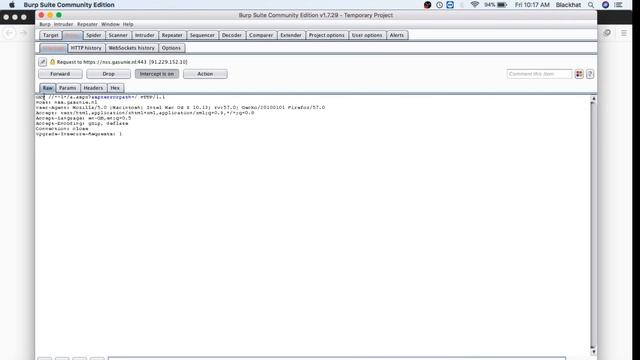Open the proxy Options sub-tab
The width and height of the screenshot is (640, 360).
point(171,48)
